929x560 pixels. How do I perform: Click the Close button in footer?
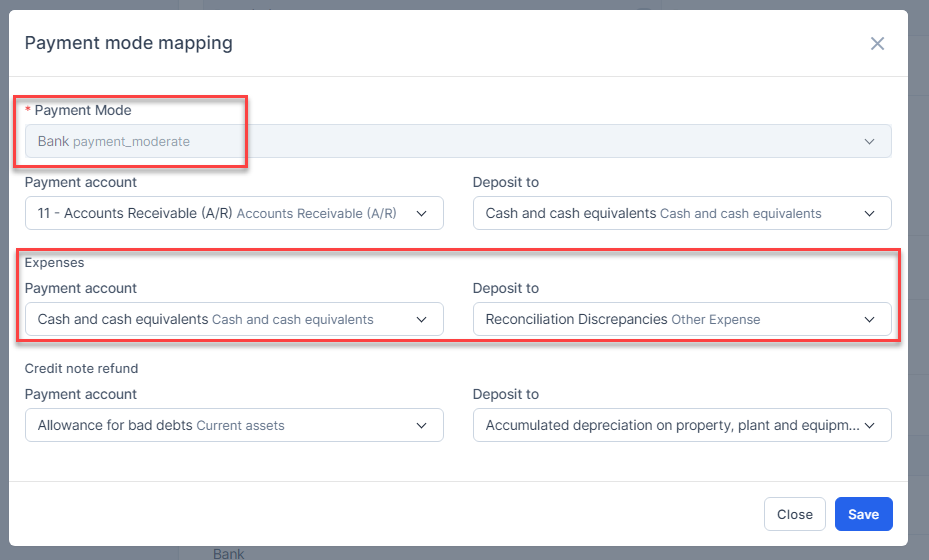coord(794,514)
